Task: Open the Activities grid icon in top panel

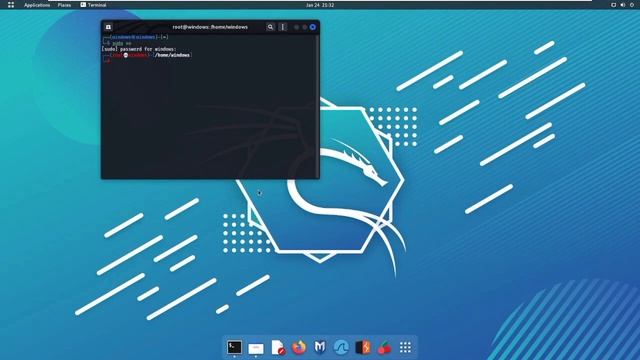Action: pos(11,5)
